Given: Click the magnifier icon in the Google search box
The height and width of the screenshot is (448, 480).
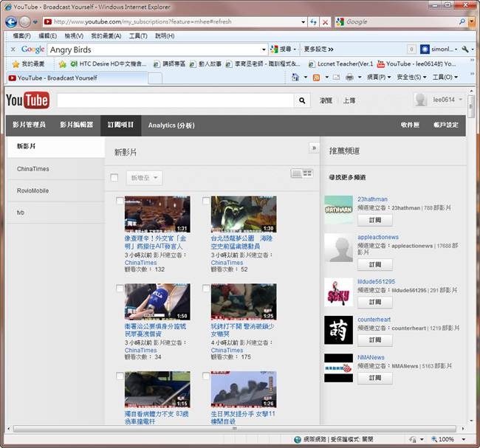Looking at the screenshot, I should [462, 21].
